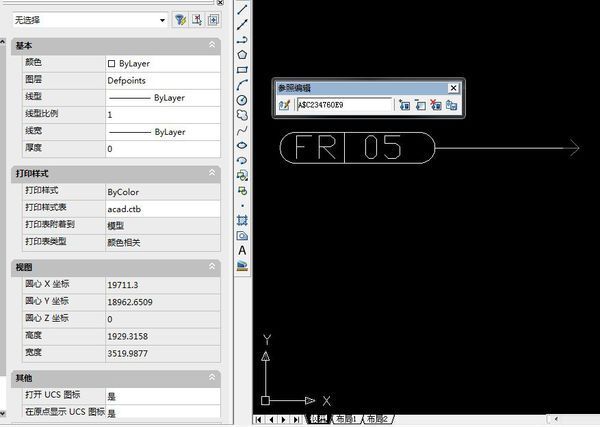Select the Construction Line tool
The image size is (600, 427).
tap(242, 24)
